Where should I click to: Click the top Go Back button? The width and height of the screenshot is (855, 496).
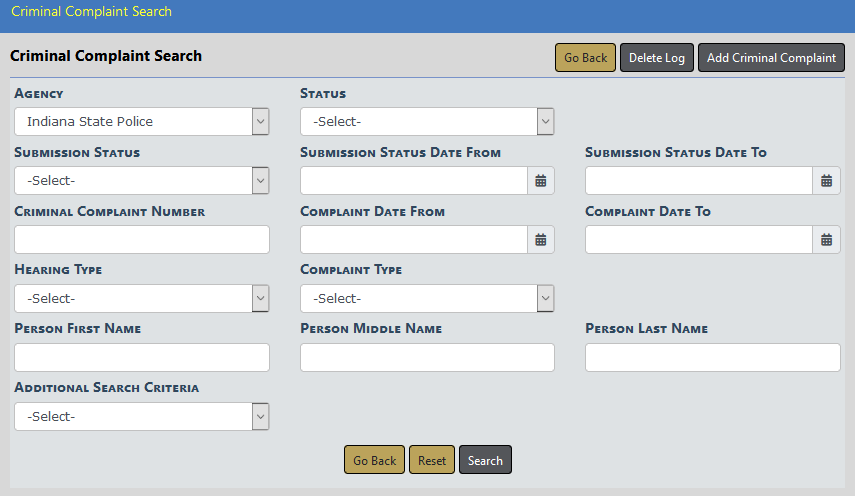coord(585,58)
